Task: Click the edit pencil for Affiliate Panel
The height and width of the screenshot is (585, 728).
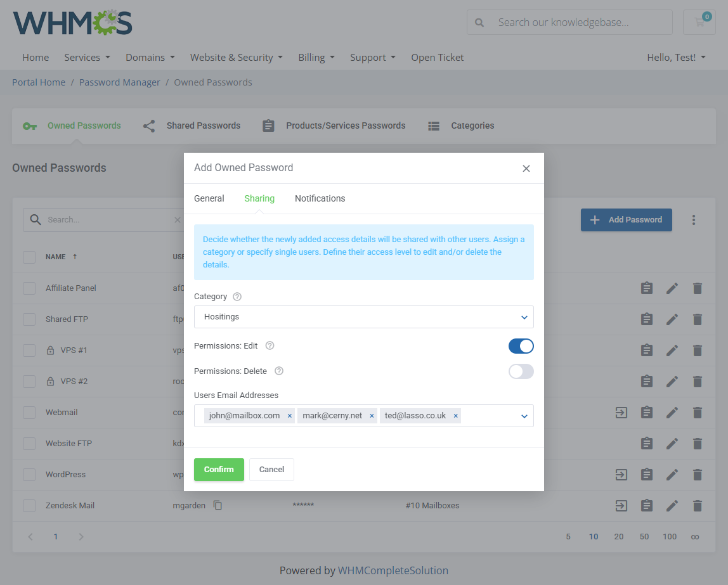Action: (x=672, y=288)
